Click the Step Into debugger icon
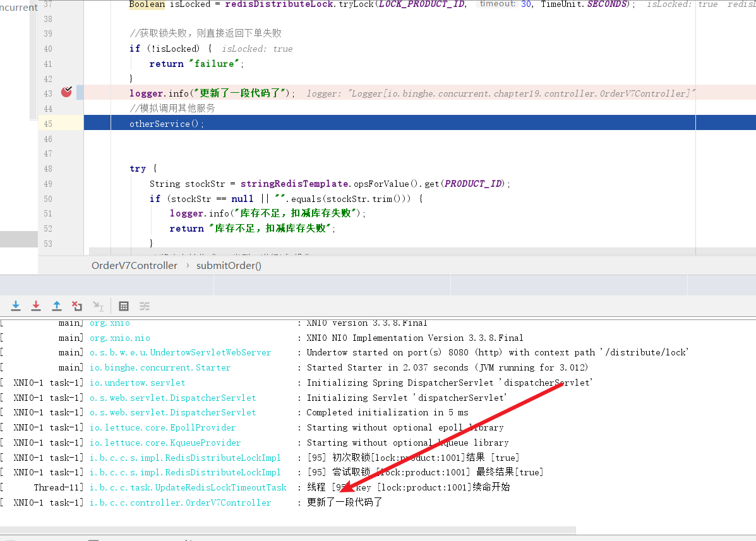This screenshot has height=541, width=756. [16, 306]
